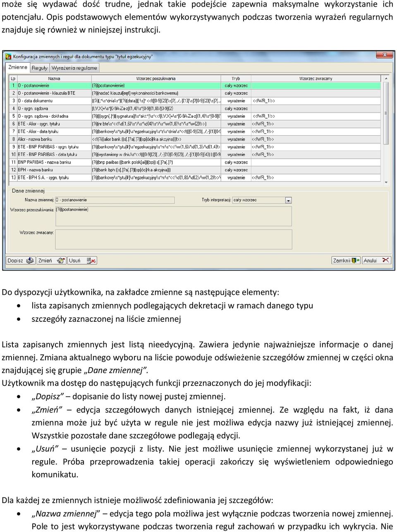Click the dialog title bar application icon
Screen dimensions: 397x532
click(x=8, y=56)
